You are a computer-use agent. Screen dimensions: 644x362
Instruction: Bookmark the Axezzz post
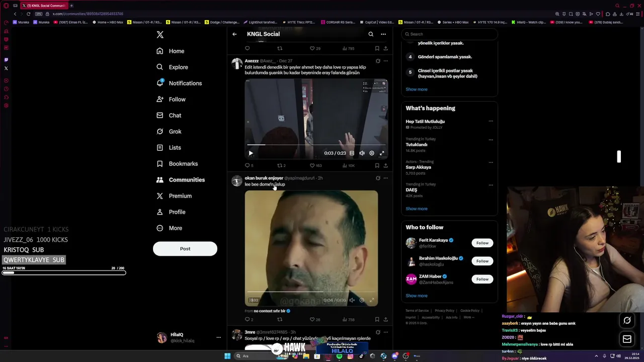point(377,165)
